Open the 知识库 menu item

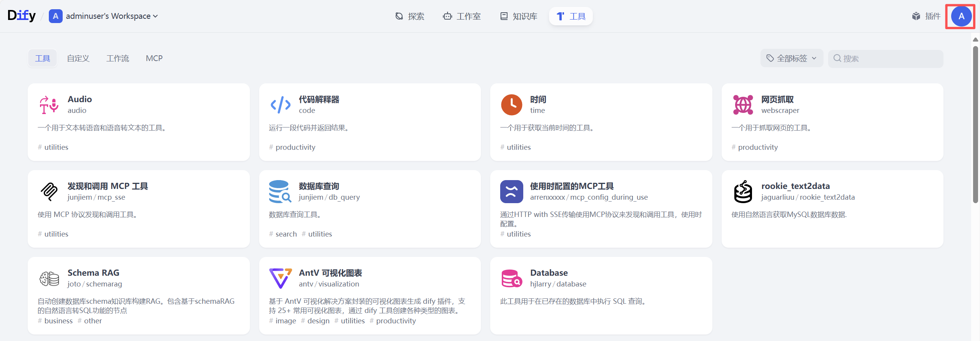click(518, 16)
